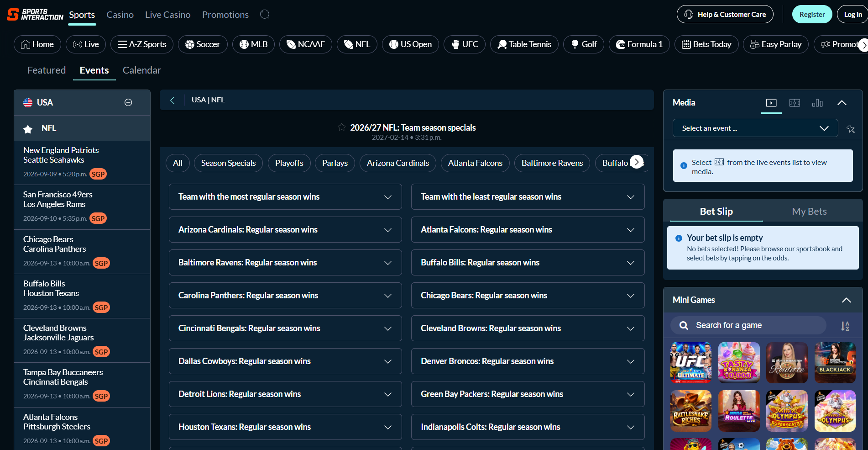Image resolution: width=868 pixels, height=450 pixels.
Task: Select NFL sport chip in top bar
Action: [x=357, y=44]
